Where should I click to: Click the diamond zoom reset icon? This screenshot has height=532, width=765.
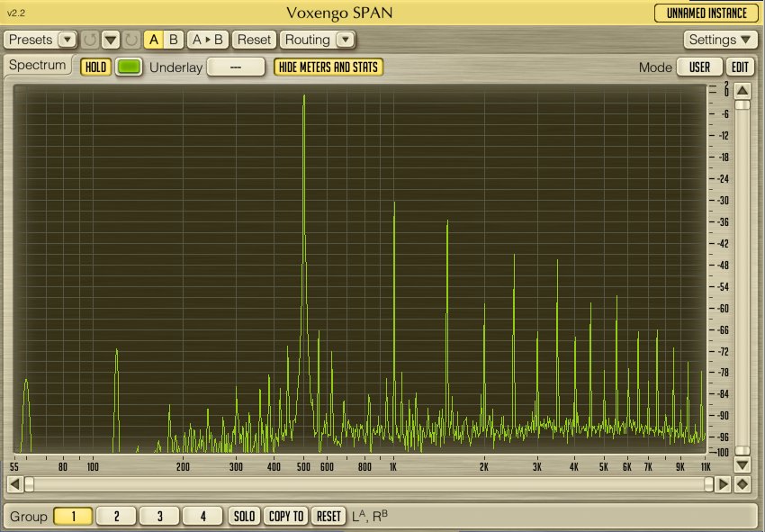coord(742,484)
